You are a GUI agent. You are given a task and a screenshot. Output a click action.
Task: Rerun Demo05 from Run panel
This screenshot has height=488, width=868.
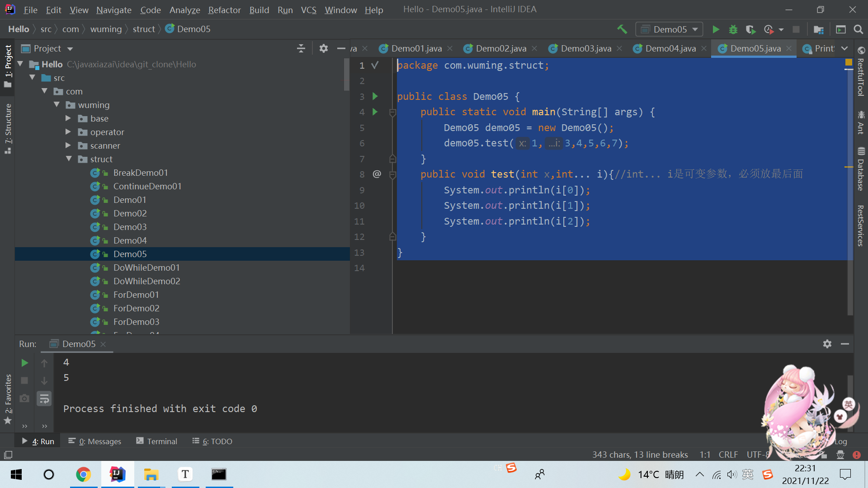25,363
